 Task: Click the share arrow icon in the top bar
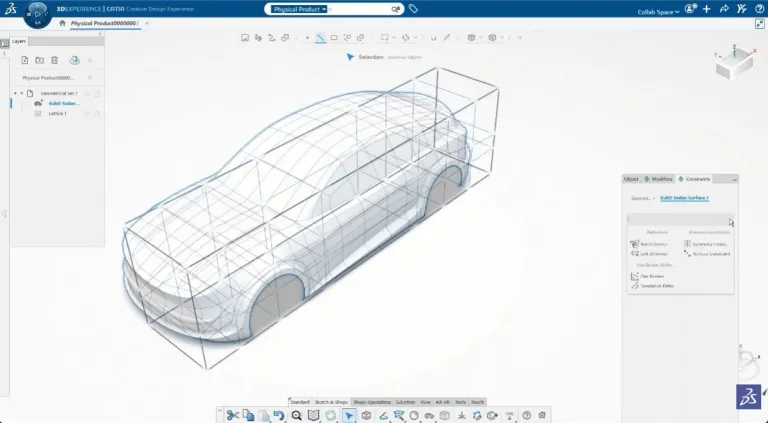click(724, 9)
